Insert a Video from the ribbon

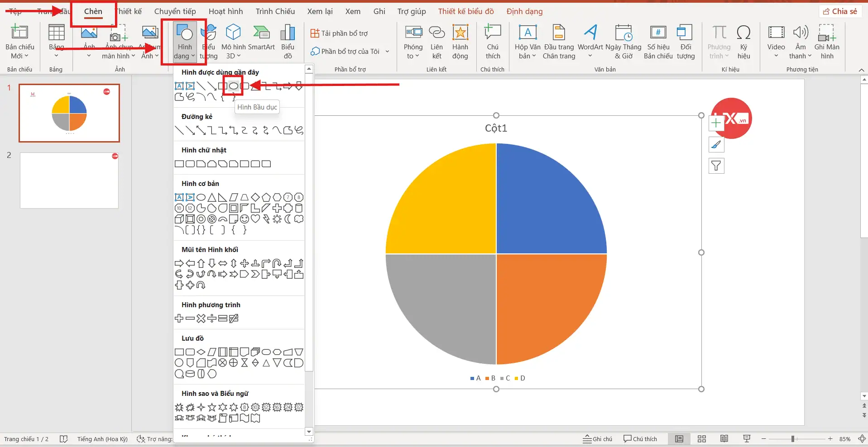[x=776, y=41]
